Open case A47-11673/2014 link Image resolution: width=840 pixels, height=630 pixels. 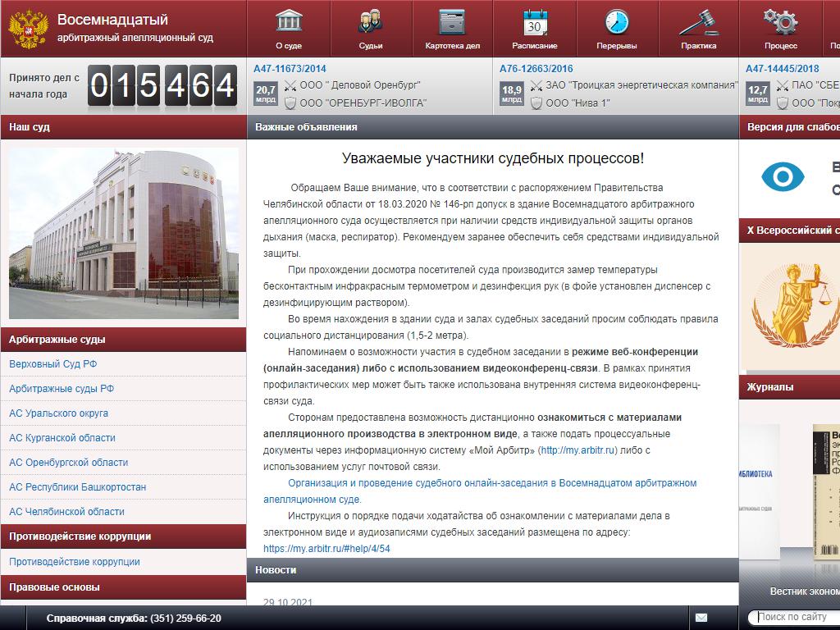click(290, 69)
